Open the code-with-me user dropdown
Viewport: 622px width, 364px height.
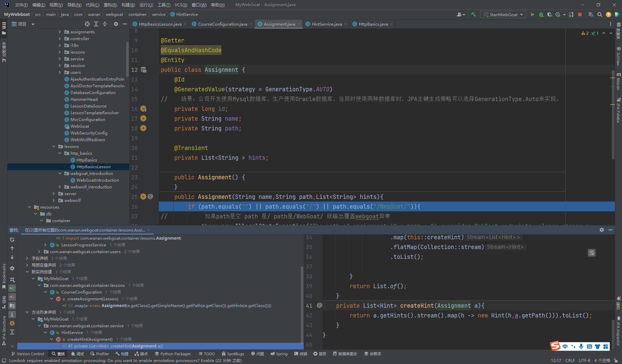(461, 14)
